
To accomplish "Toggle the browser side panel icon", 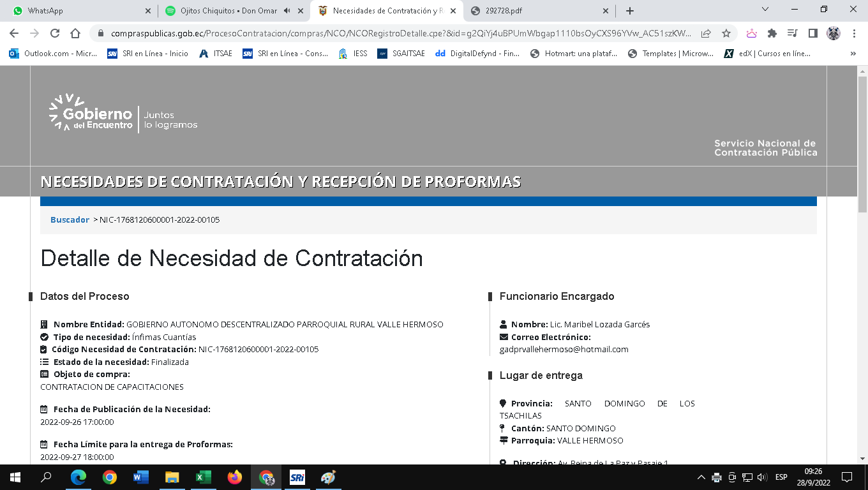I will [813, 34].
